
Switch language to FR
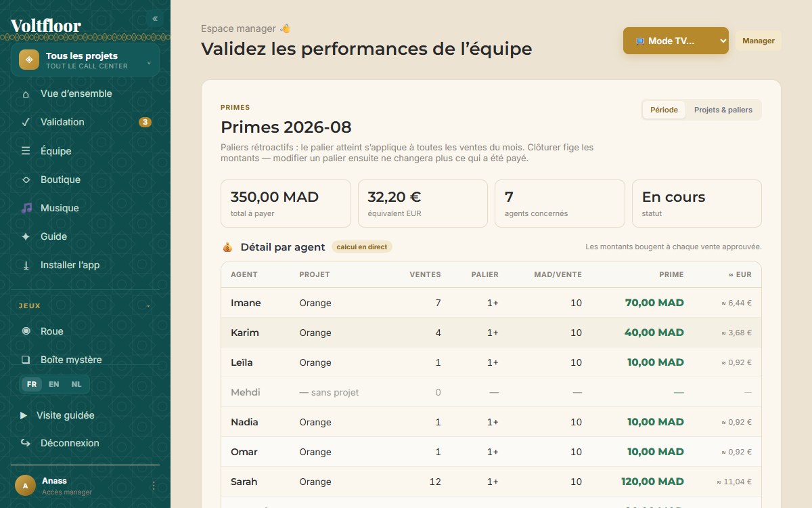pos(32,384)
